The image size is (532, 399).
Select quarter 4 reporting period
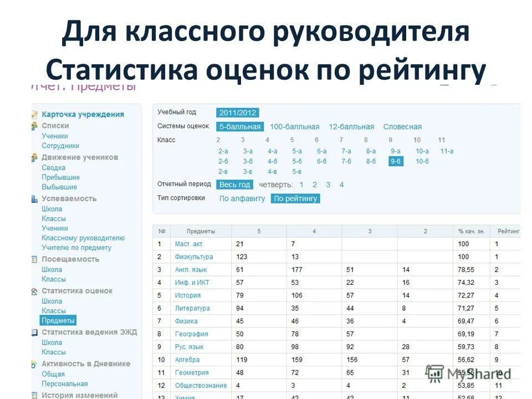pos(341,185)
